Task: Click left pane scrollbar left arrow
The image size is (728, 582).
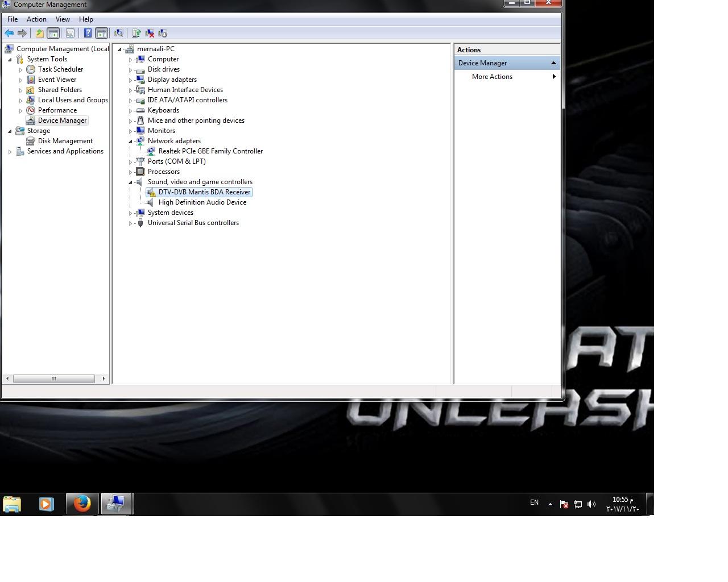Action: 7,379
